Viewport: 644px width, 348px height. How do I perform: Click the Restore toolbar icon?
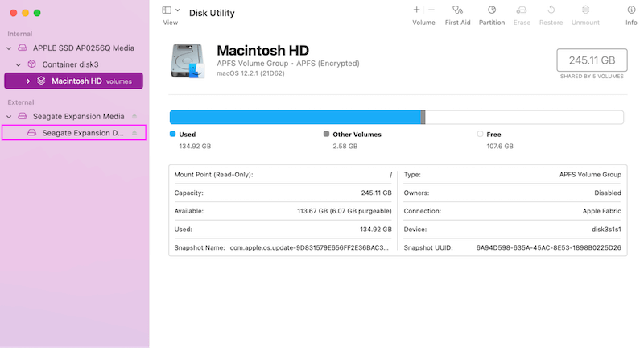551,10
